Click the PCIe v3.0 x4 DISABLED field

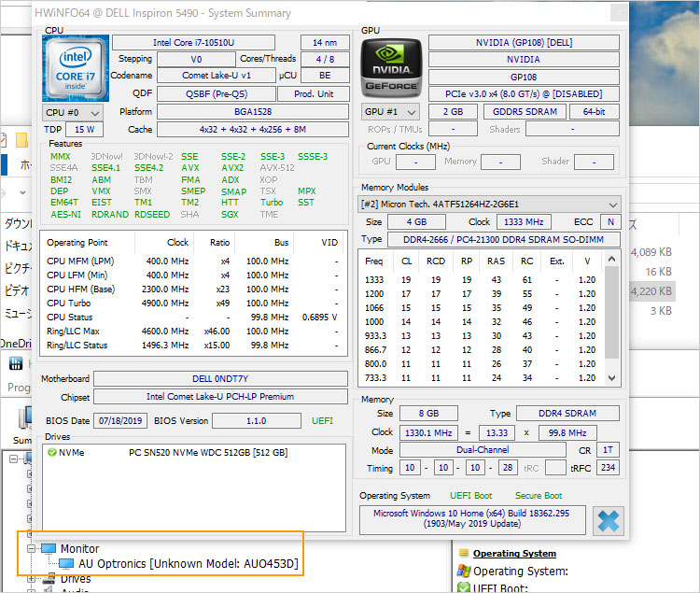pos(524,93)
